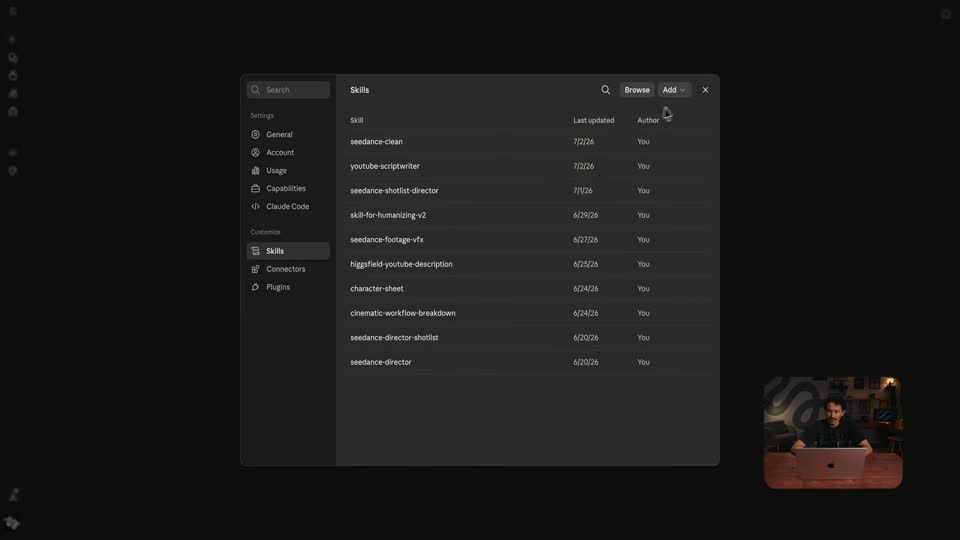Click the webcam video thumbnail
The width and height of the screenshot is (960, 540).
[833, 432]
